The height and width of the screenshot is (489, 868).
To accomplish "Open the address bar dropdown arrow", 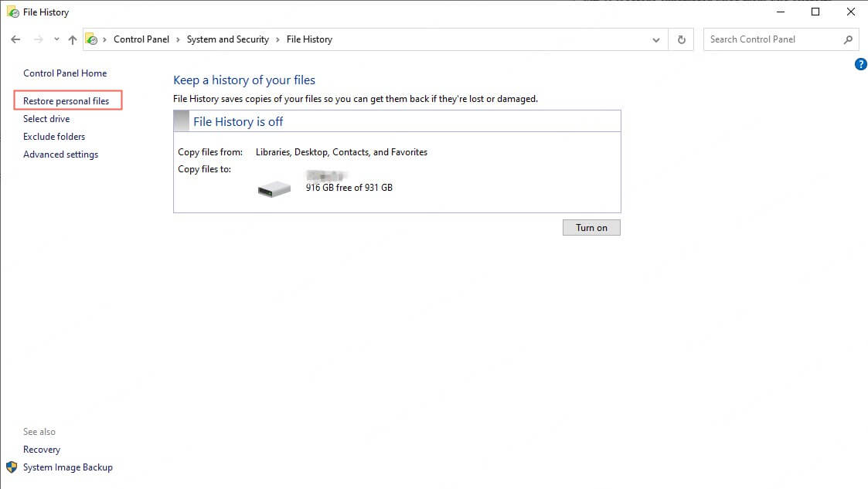I will click(x=655, y=39).
